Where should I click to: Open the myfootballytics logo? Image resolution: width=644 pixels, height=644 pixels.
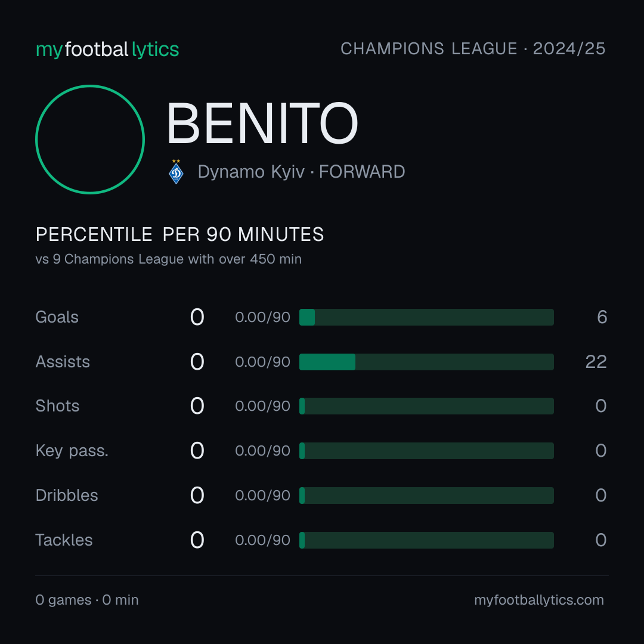point(107,49)
